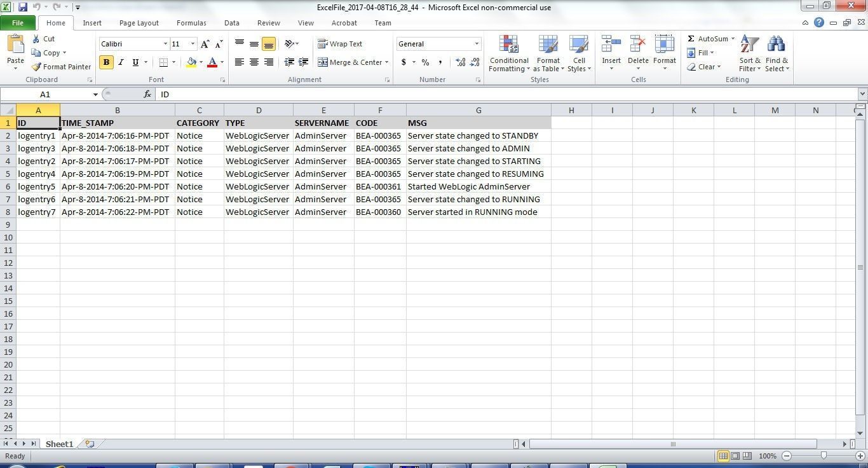The width and height of the screenshot is (868, 468).
Task: Open the Merge & Center dropdown arrow
Action: [x=386, y=62]
